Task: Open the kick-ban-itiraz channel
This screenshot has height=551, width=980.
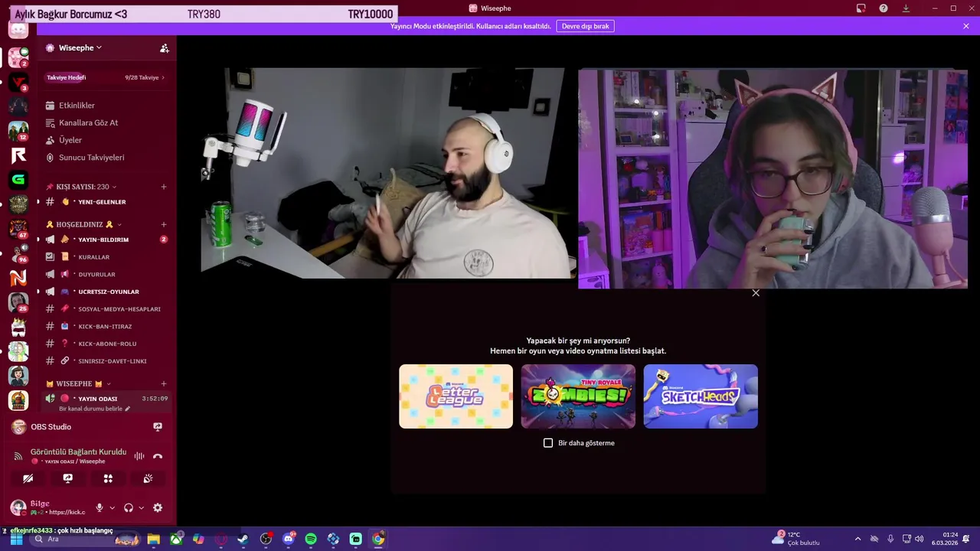Action: point(106,326)
